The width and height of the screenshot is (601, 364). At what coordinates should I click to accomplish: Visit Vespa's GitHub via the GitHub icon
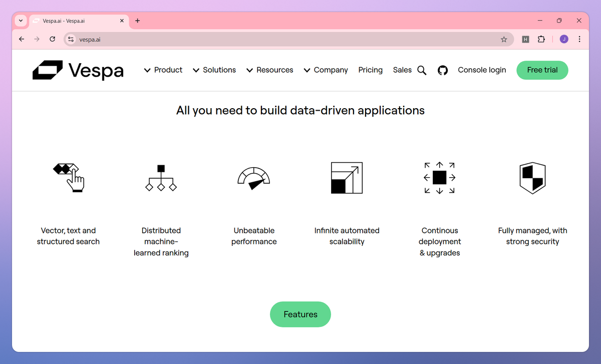pyautogui.click(x=443, y=70)
